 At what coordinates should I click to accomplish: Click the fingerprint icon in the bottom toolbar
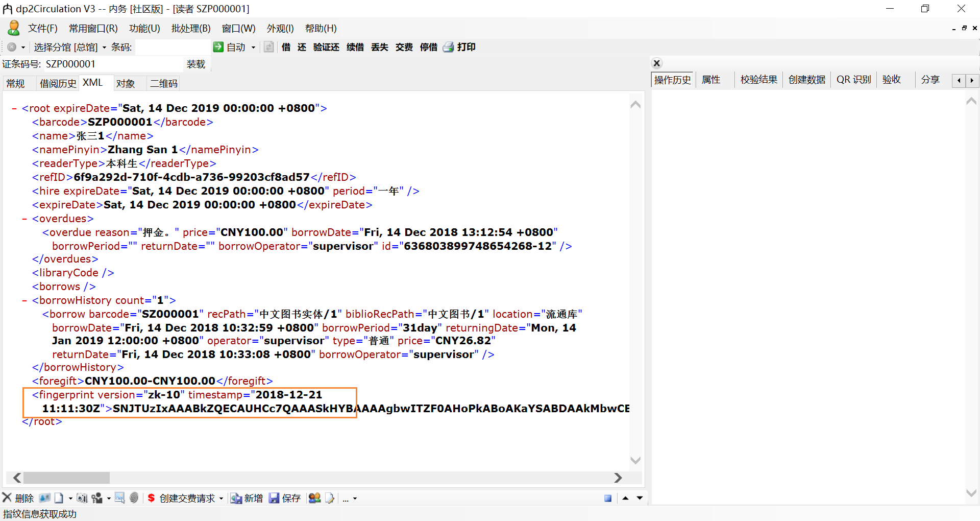133,498
